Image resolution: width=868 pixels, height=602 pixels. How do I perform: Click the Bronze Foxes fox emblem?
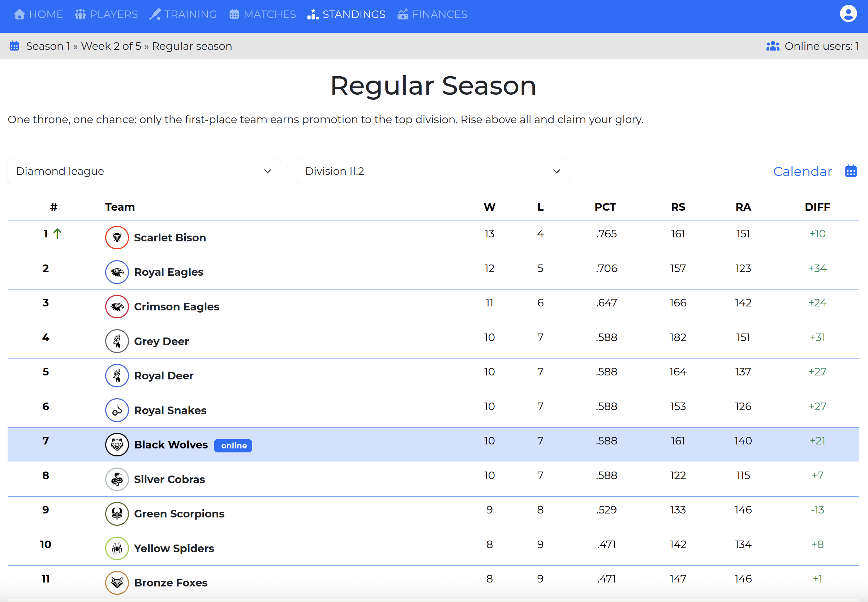[117, 582]
